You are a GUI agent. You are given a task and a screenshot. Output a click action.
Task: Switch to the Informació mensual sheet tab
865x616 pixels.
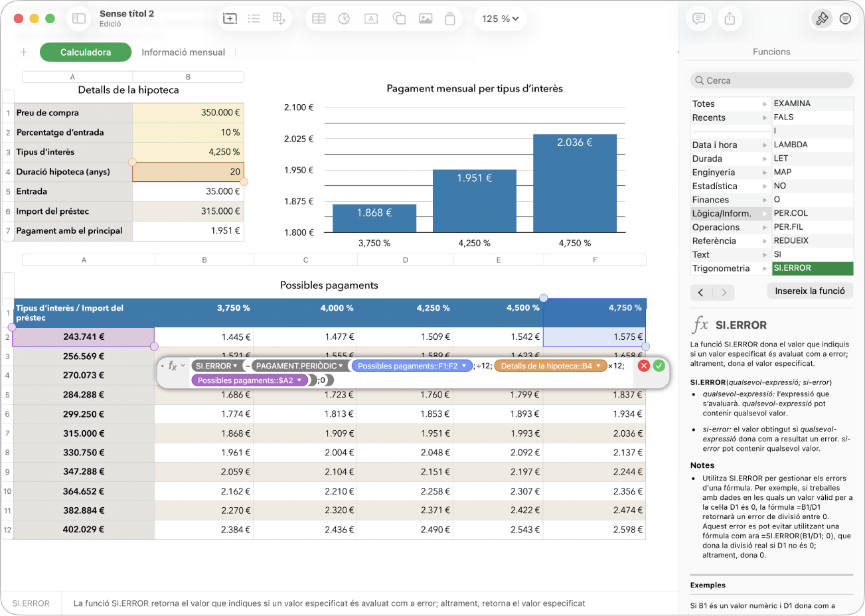tap(183, 52)
